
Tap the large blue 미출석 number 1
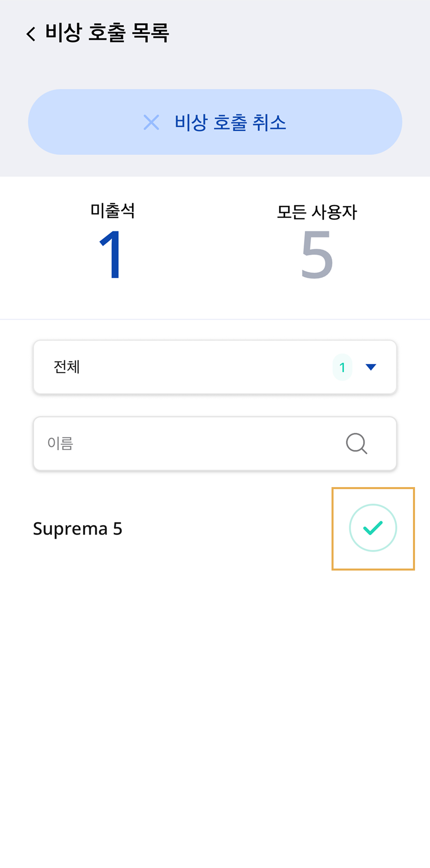[x=111, y=254]
